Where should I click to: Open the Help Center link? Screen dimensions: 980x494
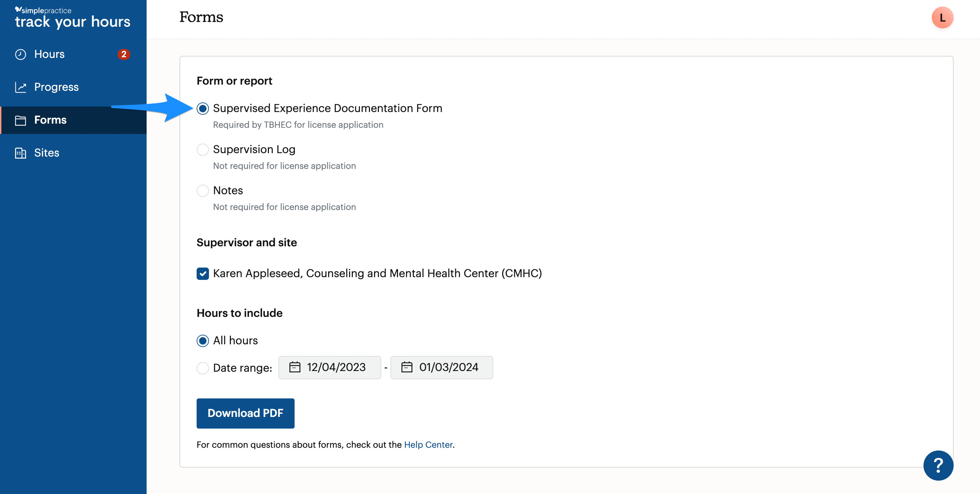click(x=427, y=444)
